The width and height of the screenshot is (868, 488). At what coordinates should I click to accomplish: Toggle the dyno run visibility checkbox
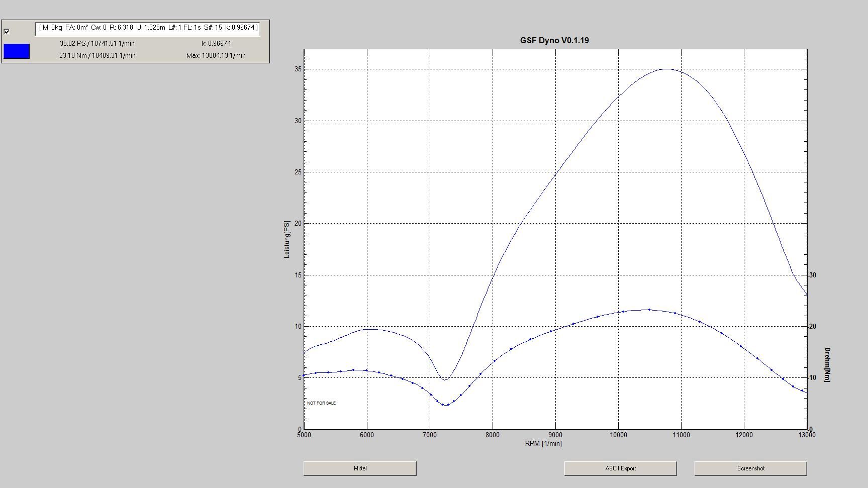coord(7,32)
